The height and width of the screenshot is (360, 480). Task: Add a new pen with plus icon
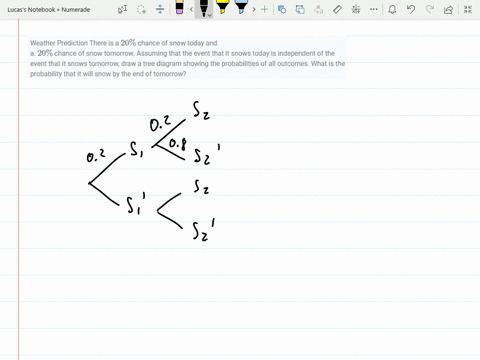point(265,9)
